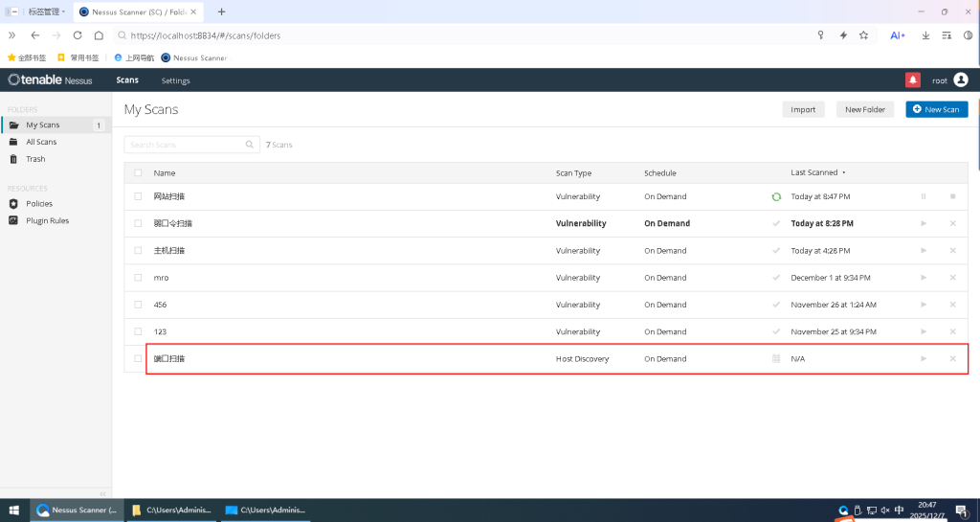980x522 pixels.
Task: Click the root user avatar icon
Action: [x=961, y=80]
